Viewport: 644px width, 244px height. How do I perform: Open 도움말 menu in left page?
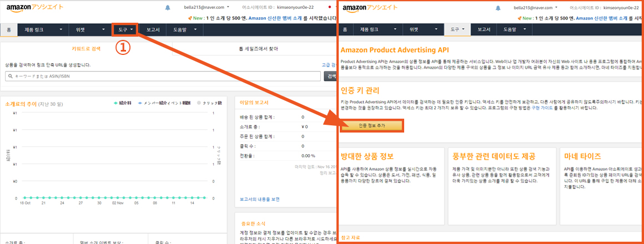[x=184, y=29]
